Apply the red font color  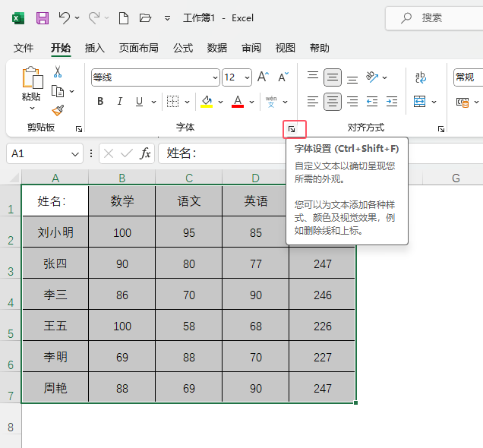point(238,101)
